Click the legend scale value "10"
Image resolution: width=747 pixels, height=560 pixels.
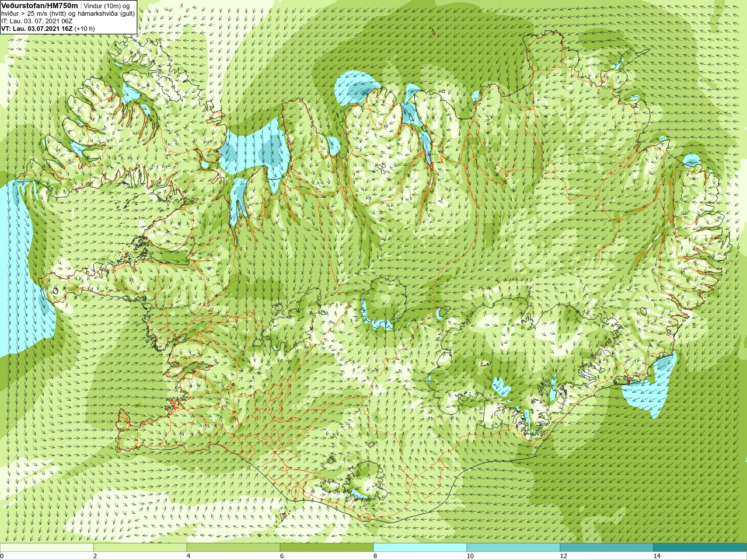[470, 556]
